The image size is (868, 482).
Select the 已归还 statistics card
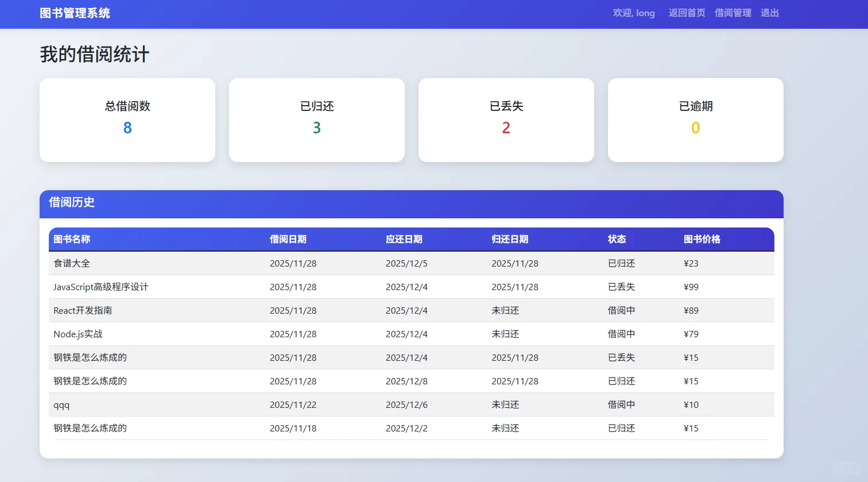316,119
